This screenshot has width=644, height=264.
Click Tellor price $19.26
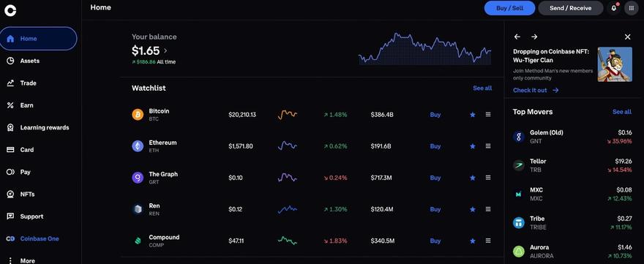624,162
